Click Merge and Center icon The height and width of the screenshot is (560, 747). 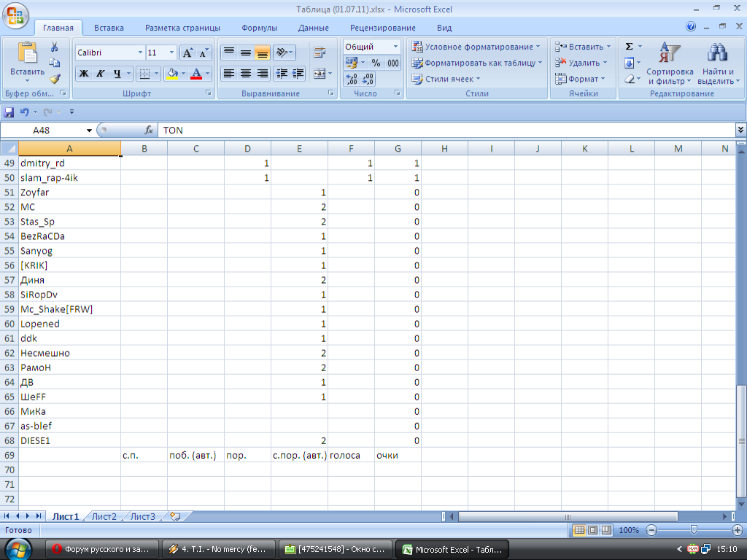(x=320, y=74)
